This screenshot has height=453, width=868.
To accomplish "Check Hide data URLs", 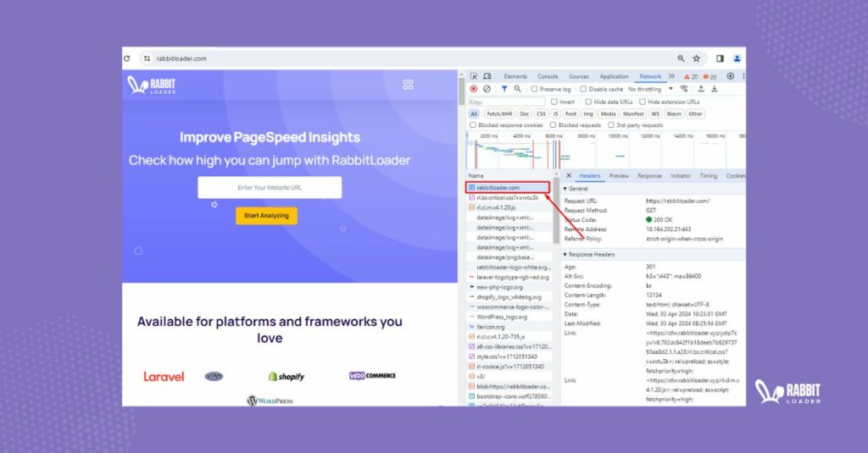I will click(588, 102).
